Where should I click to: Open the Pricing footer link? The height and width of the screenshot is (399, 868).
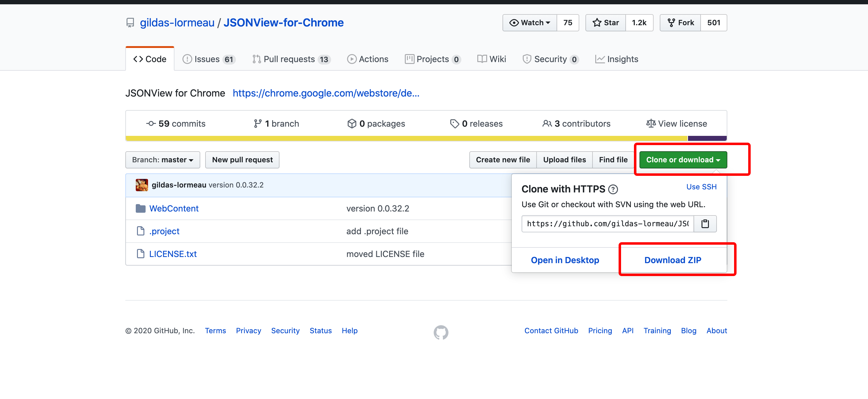click(x=600, y=330)
